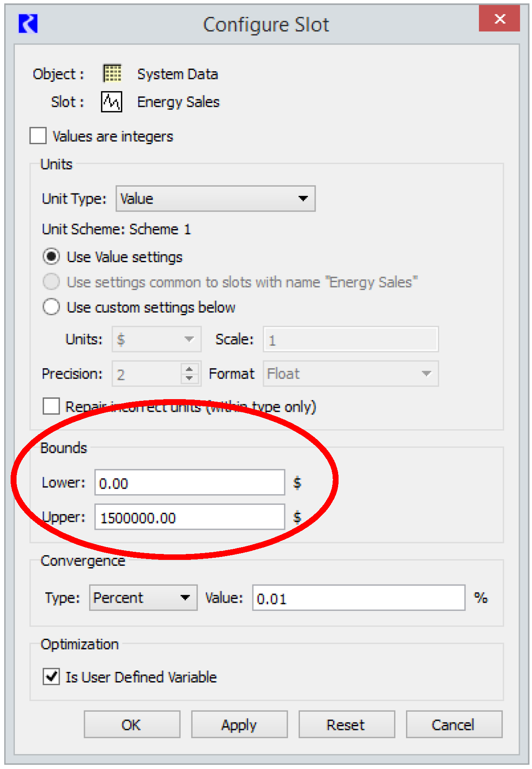This screenshot has height=769, width=532.
Task: Open the Unit Type dropdown
Action: (x=216, y=199)
